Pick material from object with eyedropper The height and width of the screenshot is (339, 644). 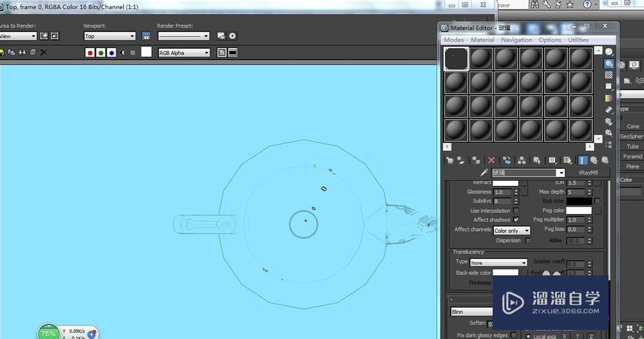point(484,173)
